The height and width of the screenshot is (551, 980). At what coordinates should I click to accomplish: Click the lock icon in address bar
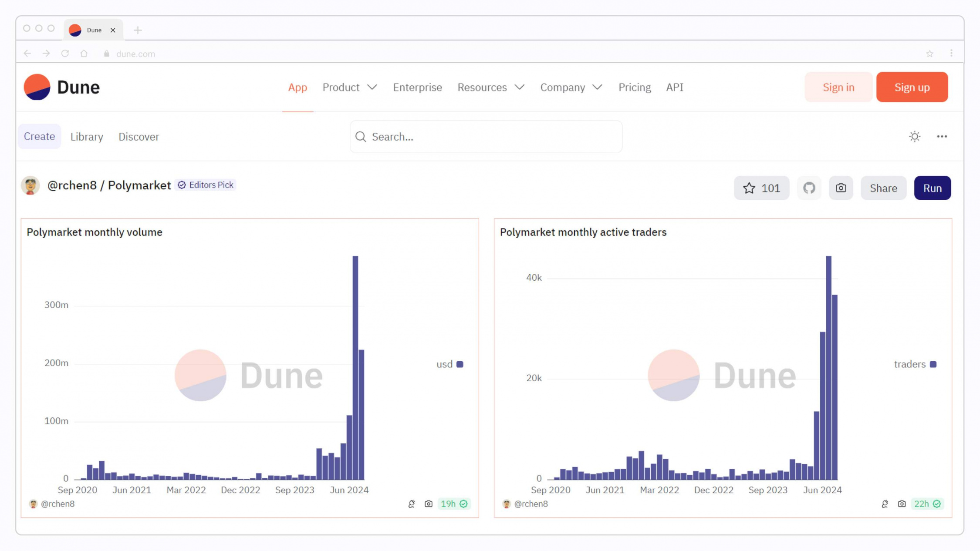click(106, 54)
